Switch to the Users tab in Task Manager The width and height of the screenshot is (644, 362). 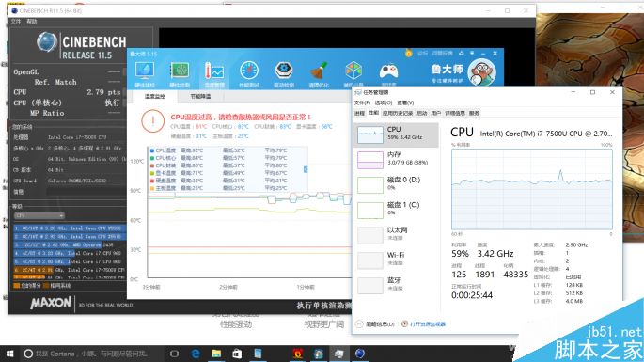point(436,113)
